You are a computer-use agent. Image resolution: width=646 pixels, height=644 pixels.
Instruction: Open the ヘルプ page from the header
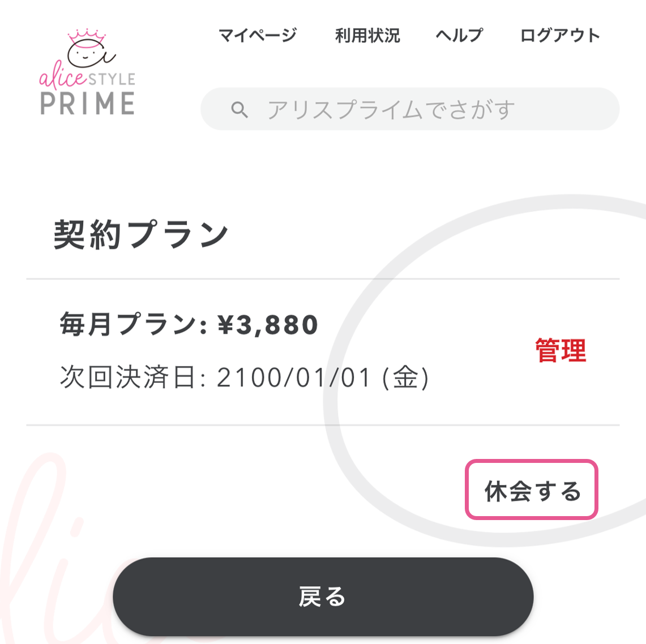pyautogui.click(x=459, y=35)
